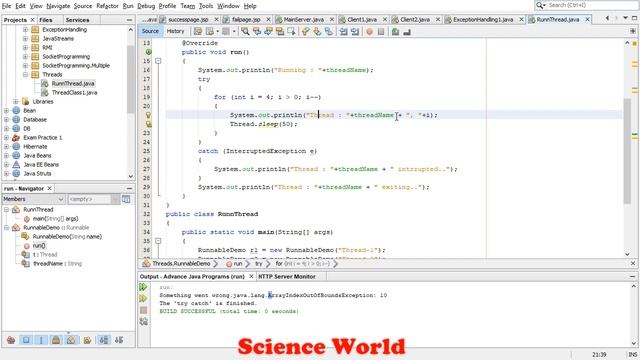Click the Projects tree vertical scrollbar
The width and height of the screenshot is (640, 360).
coord(131,79)
